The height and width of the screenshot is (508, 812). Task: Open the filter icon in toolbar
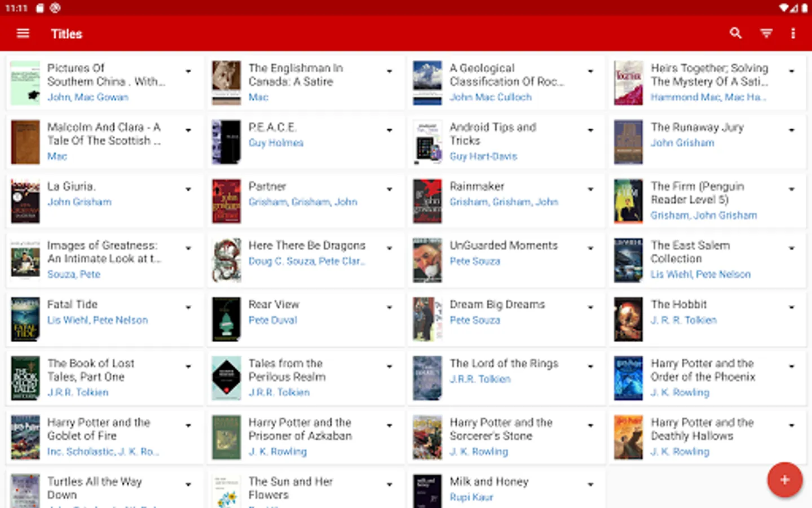pyautogui.click(x=766, y=34)
